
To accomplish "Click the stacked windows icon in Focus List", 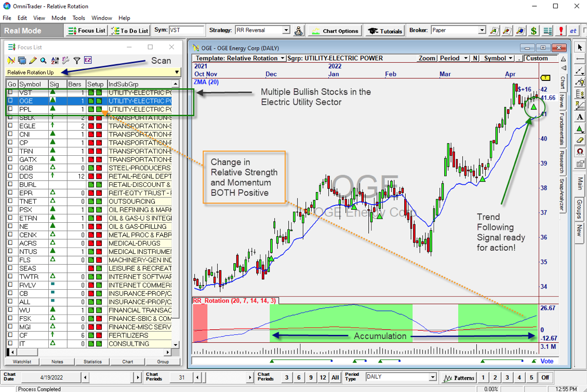I will 22,60.
